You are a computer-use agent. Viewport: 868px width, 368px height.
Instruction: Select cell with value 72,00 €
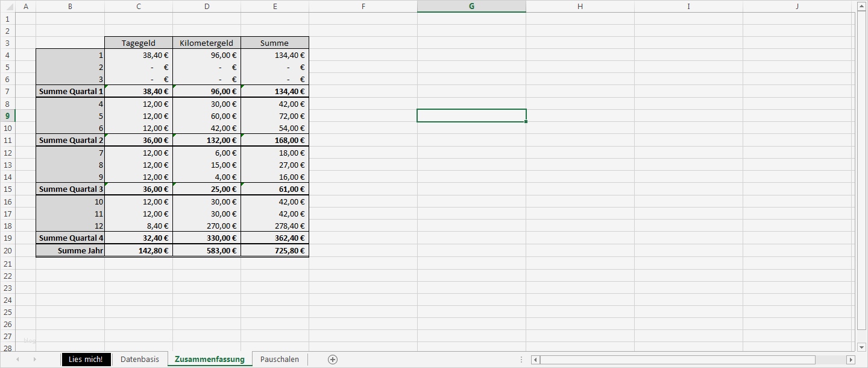click(275, 116)
